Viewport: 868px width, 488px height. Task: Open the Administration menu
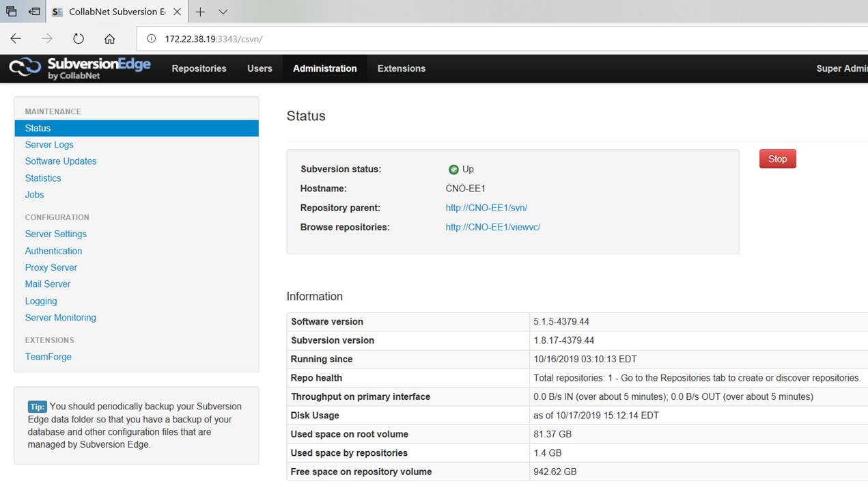click(325, 68)
